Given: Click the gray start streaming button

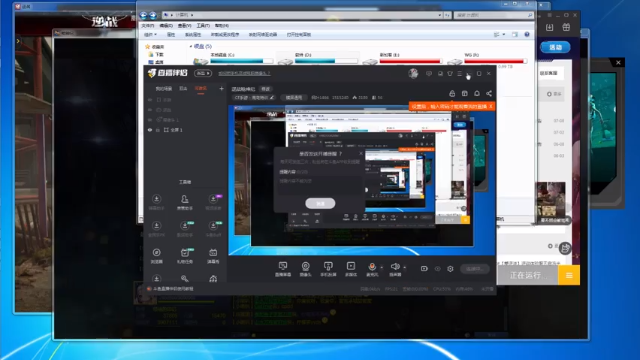Looking at the screenshot, I should point(475,269).
